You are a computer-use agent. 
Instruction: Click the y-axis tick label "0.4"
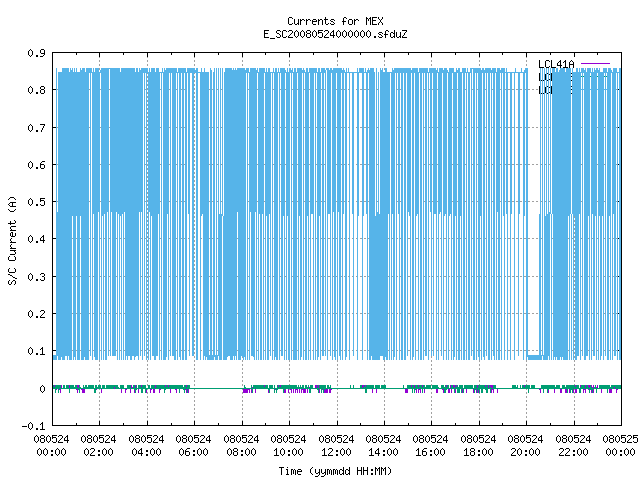pos(36,239)
